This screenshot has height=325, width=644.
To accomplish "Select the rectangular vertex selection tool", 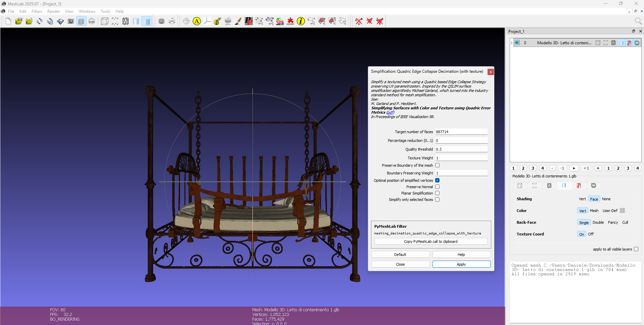I will click(x=311, y=21).
